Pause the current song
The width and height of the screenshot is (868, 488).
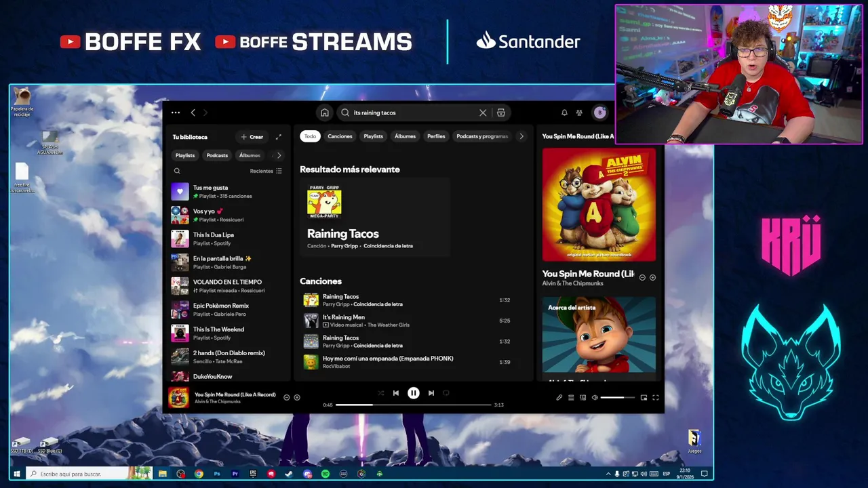click(x=413, y=393)
